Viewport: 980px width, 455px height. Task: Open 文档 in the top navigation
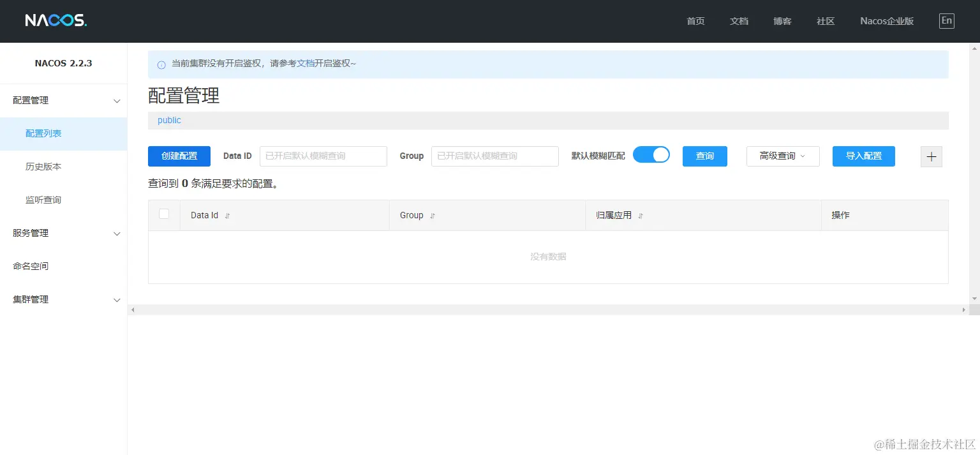(x=739, y=21)
